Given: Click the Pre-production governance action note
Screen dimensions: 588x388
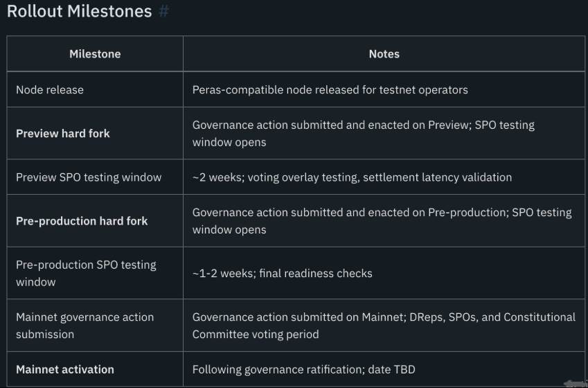Looking at the screenshot, I should 382,221.
